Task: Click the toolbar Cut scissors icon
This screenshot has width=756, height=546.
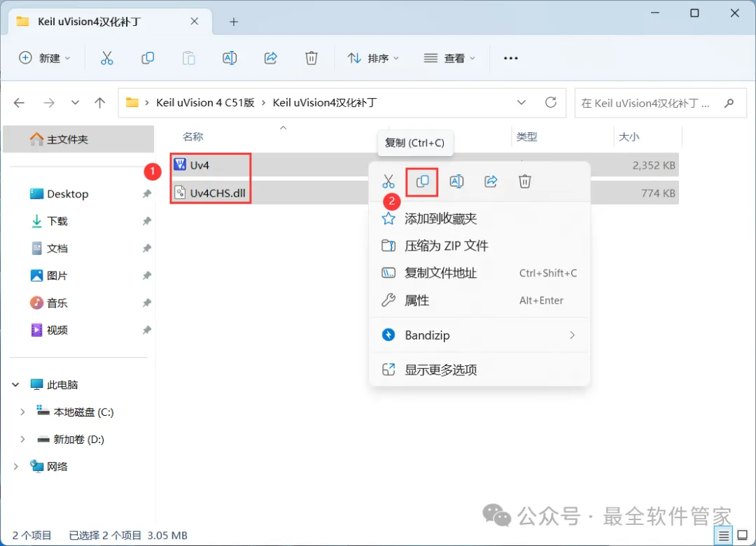Action: 106,58
